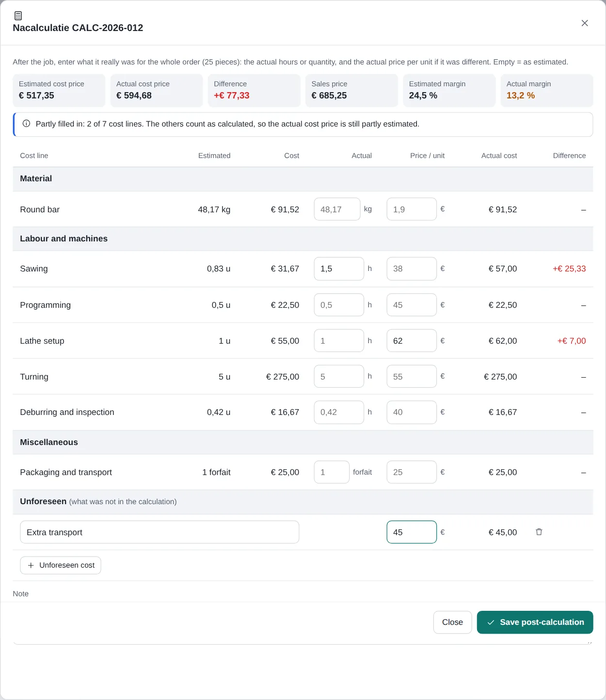This screenshot has height=700, width=606.
Task: Edit Programming price per unit field
Action: coord(412,305)
